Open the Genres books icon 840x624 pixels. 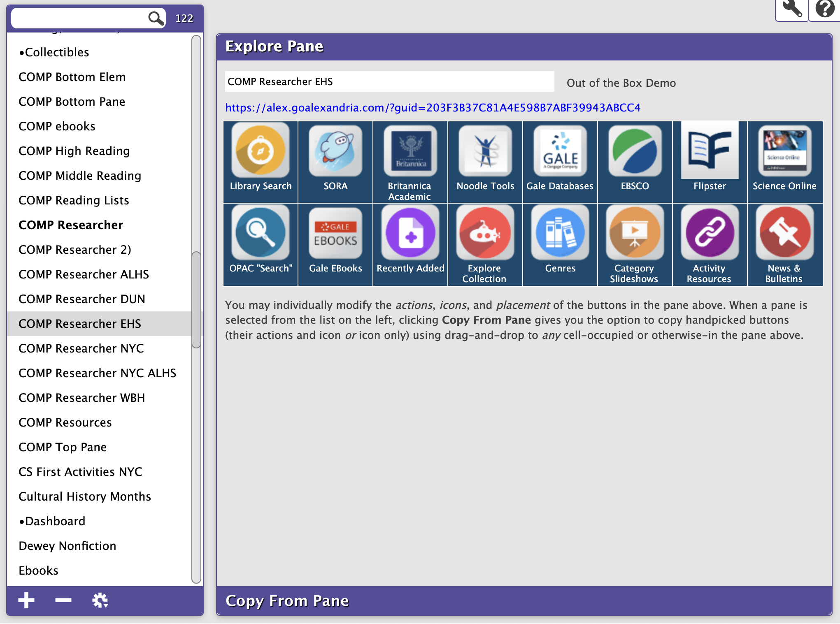[560, 233]
